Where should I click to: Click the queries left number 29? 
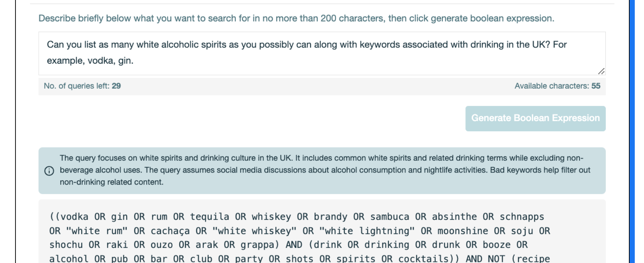[x=116, y=86]
